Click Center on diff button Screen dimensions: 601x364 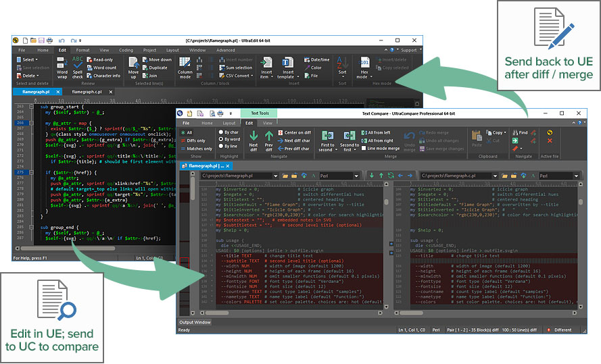pos(294,132)
